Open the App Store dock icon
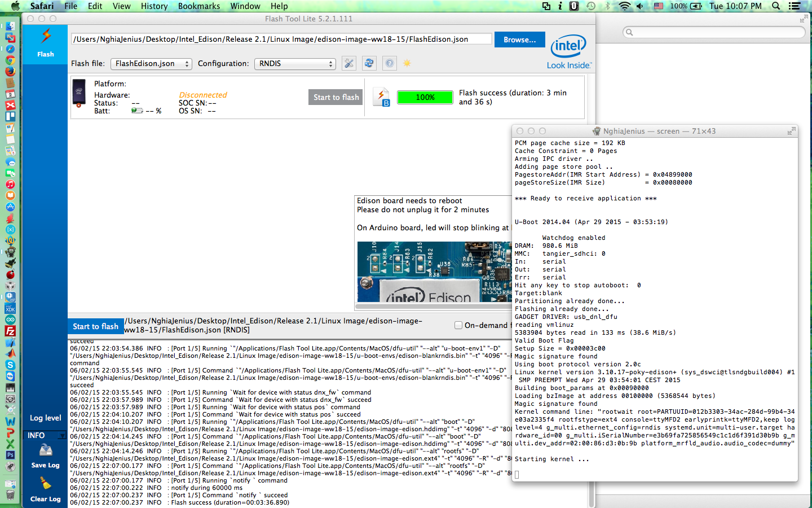812x508 pixels. (10, 207)
